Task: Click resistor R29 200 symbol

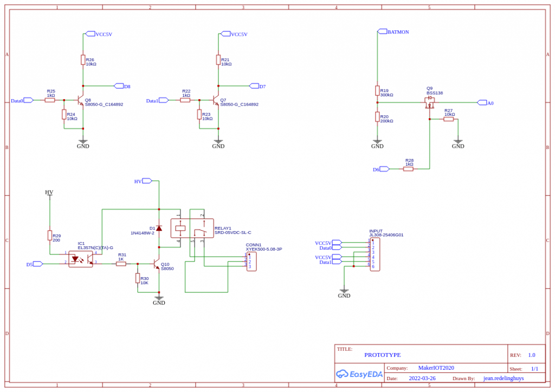Action: click(x=50, y=236)
